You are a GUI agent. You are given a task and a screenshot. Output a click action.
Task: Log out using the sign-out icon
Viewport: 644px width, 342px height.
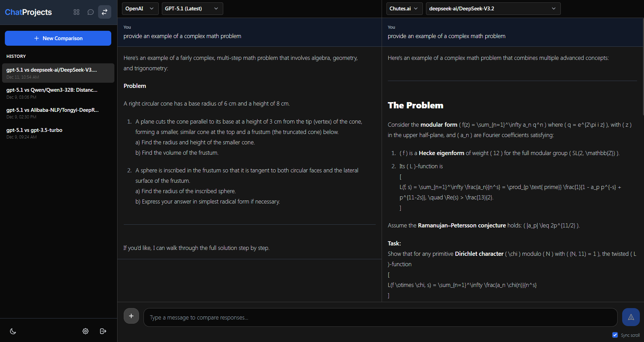coord(103,331)
